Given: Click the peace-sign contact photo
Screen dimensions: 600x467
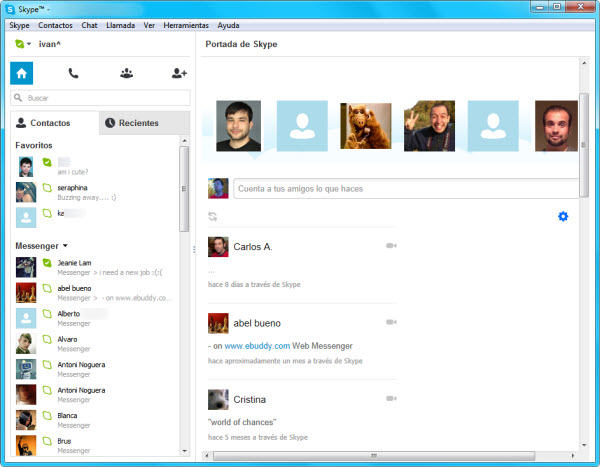Looking at the screenshot, I should pyautogui.click(x=429, y=126).
